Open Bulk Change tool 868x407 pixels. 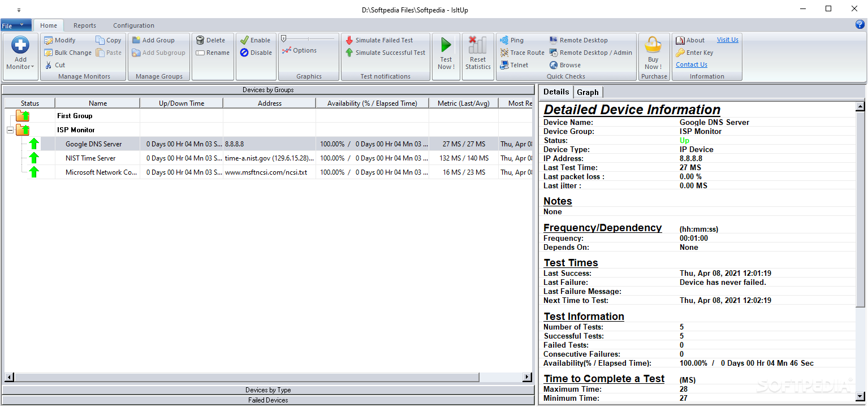(x=68, y=53)
